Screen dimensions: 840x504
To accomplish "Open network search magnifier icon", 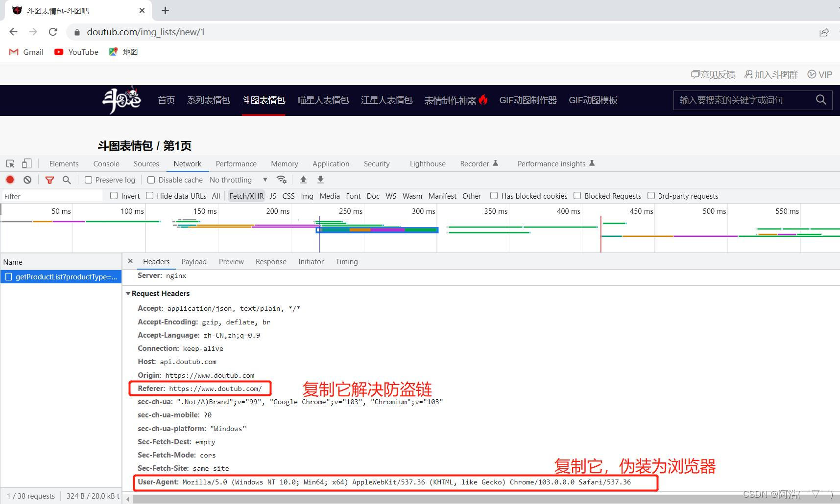I will (x=67, y=180).
